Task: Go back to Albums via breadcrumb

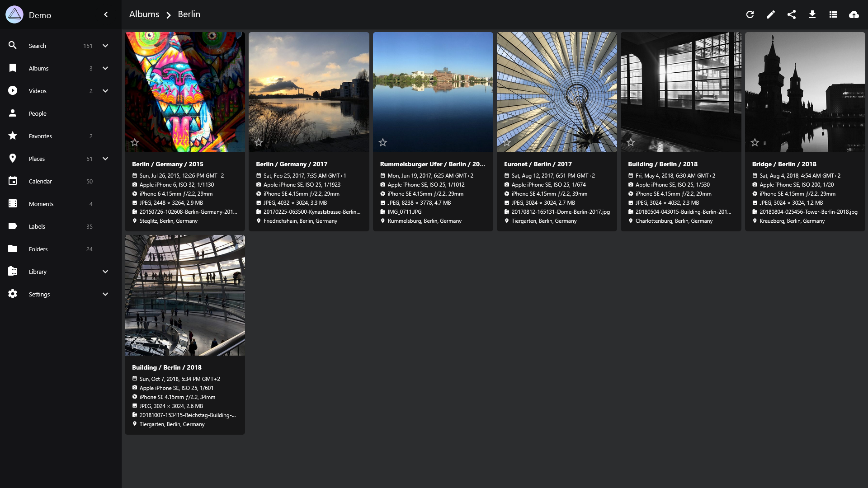Action: (x=144, y=14)
